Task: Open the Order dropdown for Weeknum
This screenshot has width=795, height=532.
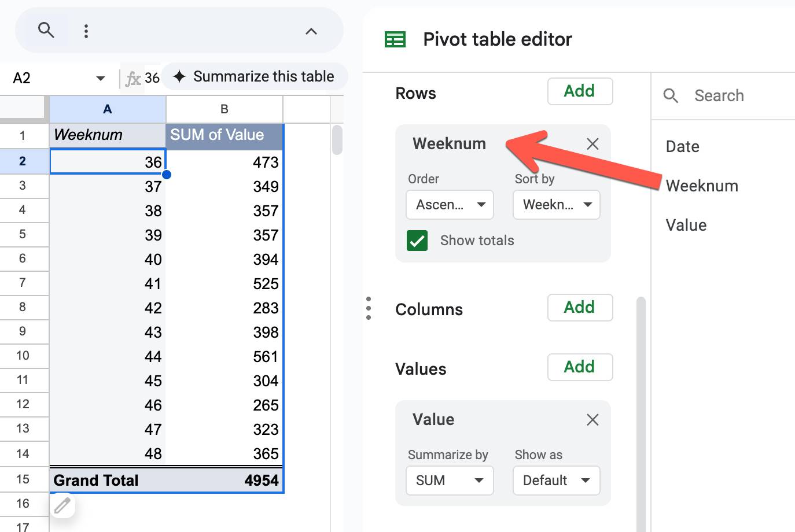Action: tap(450, 205)
